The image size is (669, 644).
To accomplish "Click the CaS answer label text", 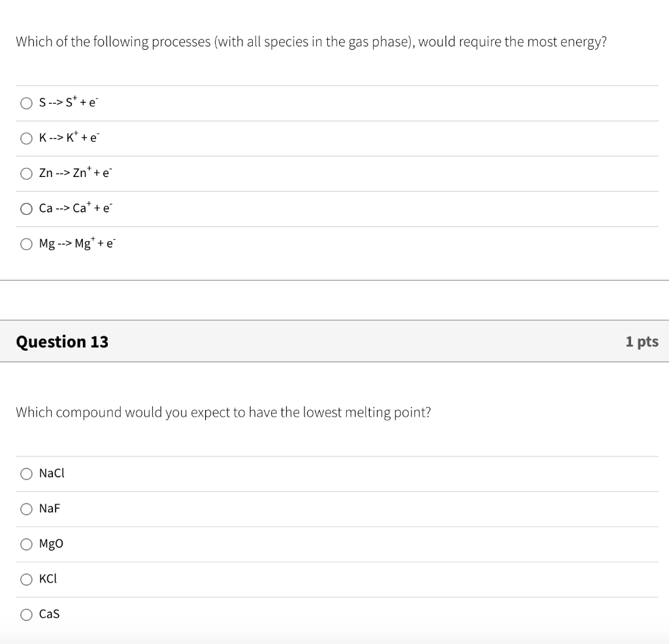I will (49, 614).
